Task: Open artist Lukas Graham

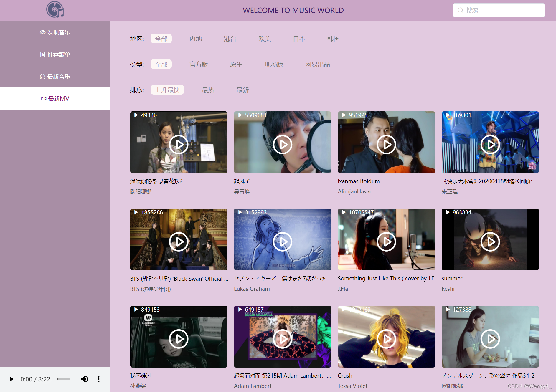Action: pyautogui.click(x=252, y=289)
